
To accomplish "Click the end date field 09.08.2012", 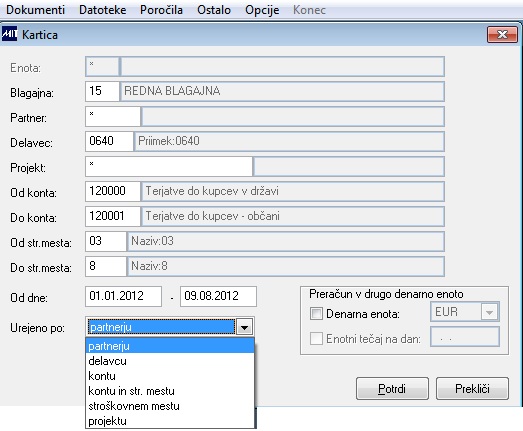I will click(x=218, y=296).
